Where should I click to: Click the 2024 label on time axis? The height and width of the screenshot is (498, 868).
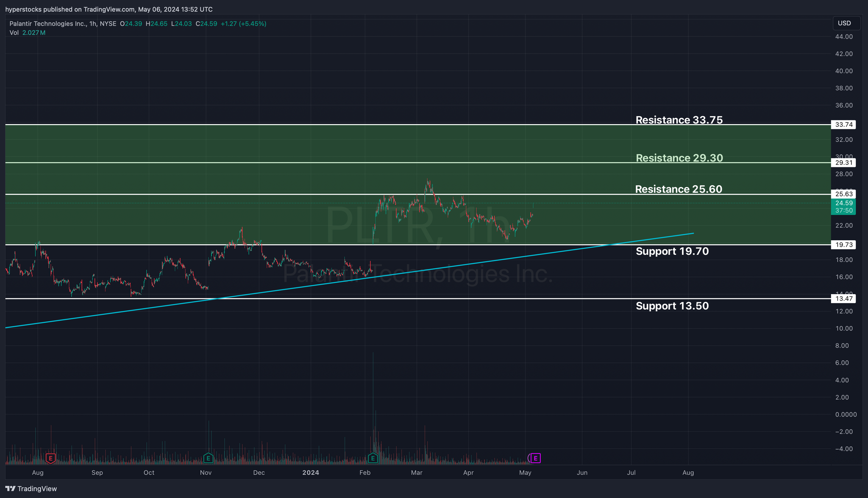(x=311, y=473)
